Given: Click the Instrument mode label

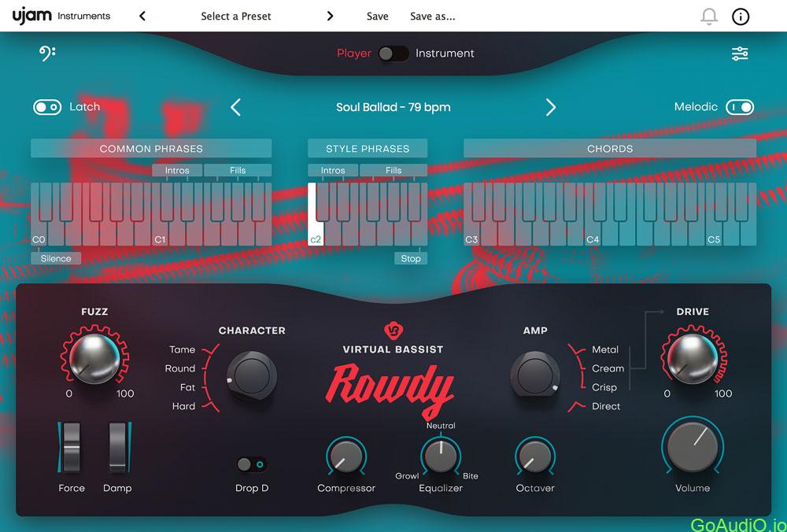Looking at the screenshot, I should (445, 54).
